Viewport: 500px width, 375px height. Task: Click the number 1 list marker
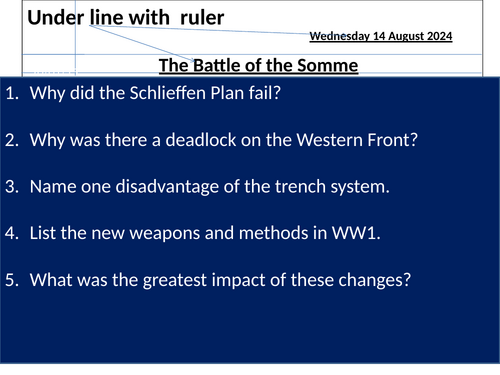pyautogui.click(x=12, y=93)
